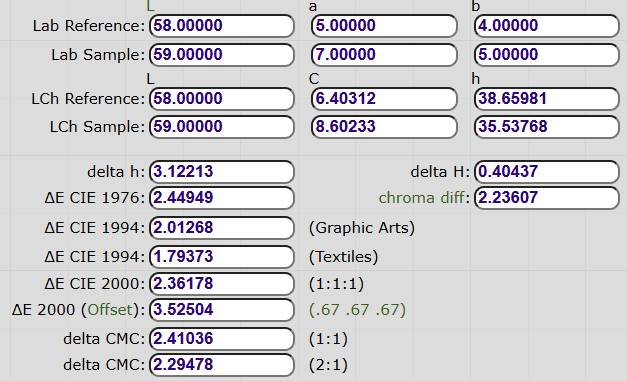Click the Lab Reference L field 58.00000
627x381 pixels.
(222, 26)
